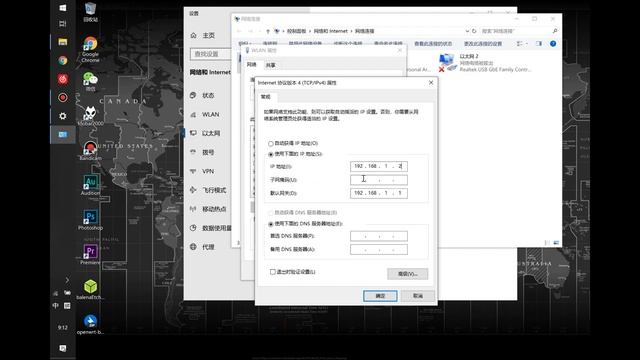Open File Explorer from the taskbar
The height and width of the screenshot is (360, 640).
pyautogui.click(x=62, y=42)
